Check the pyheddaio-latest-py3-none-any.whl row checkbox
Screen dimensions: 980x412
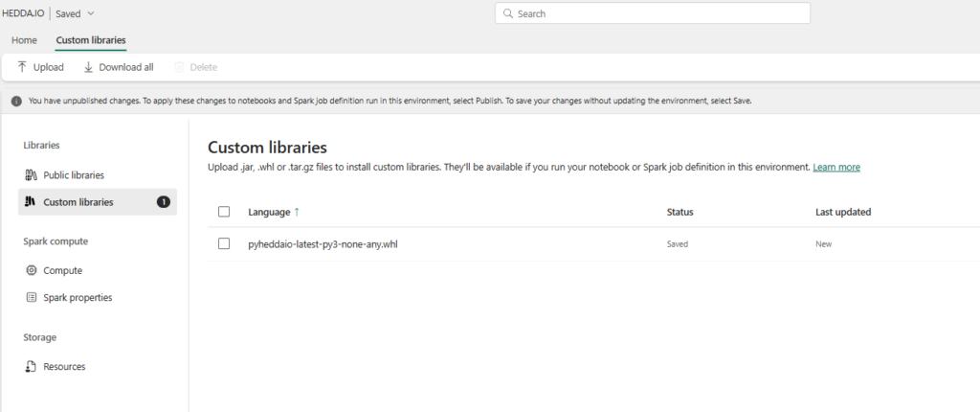click(224, 243)
